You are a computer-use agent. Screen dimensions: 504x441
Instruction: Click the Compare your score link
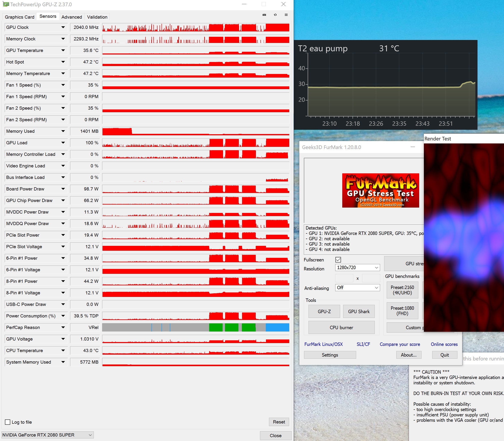coord(400,344)
